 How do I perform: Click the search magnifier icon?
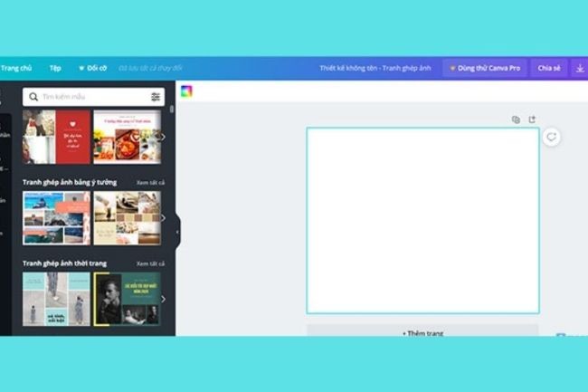point(33,97)
